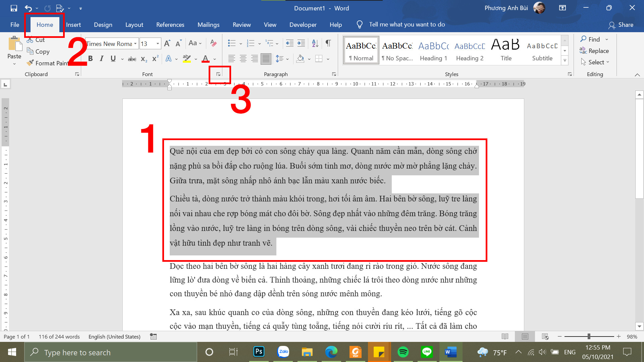
Task: Click the Decrease Indent icon
Action: pyautogui.click(x=290, y=43)
